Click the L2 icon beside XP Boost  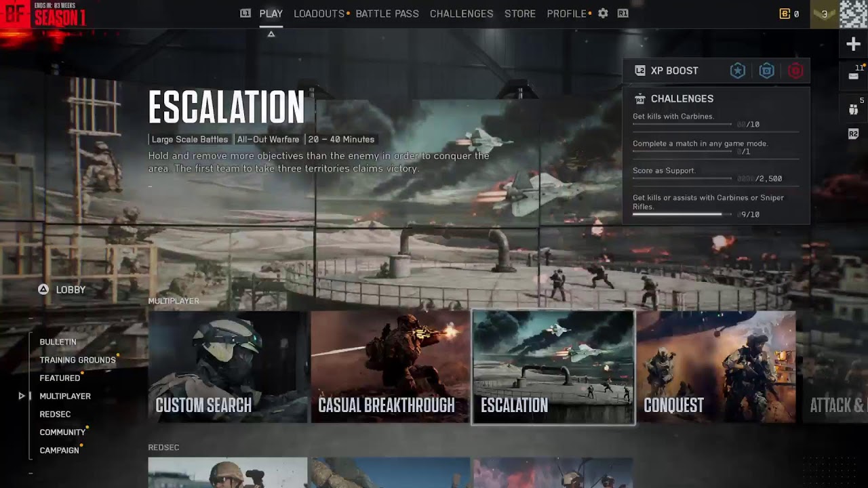[x=639, y=70]
